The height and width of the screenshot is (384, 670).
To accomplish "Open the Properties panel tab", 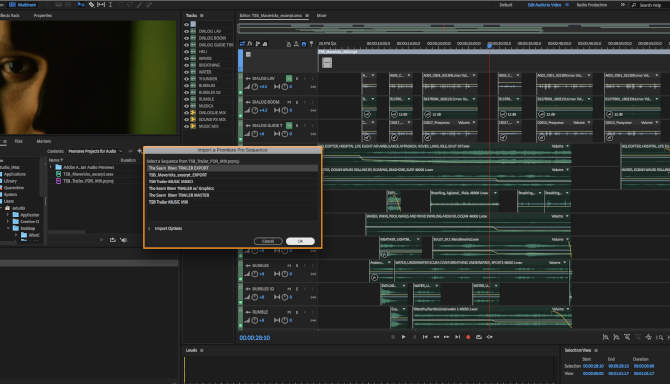I will pos(43,15).
